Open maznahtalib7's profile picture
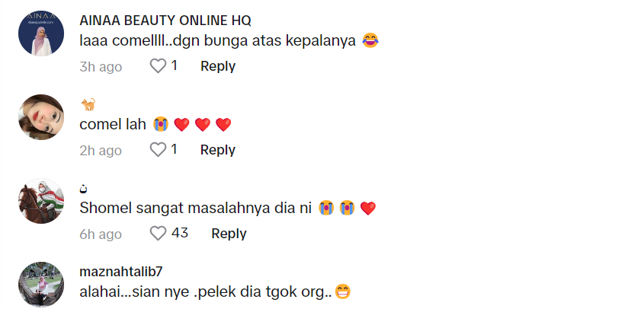Viewport: 644px width, 309px height. (41, 285)
